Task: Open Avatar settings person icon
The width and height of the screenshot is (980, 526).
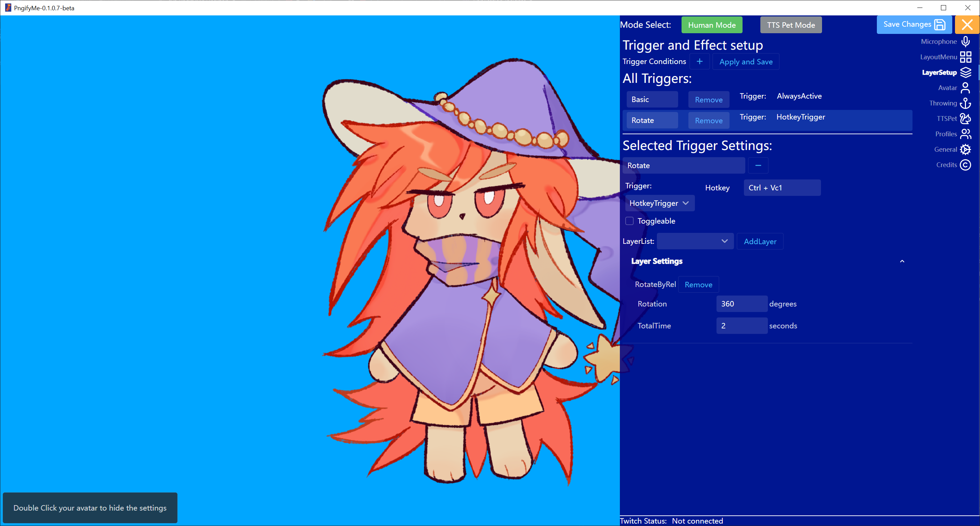Action: point(965,88)
